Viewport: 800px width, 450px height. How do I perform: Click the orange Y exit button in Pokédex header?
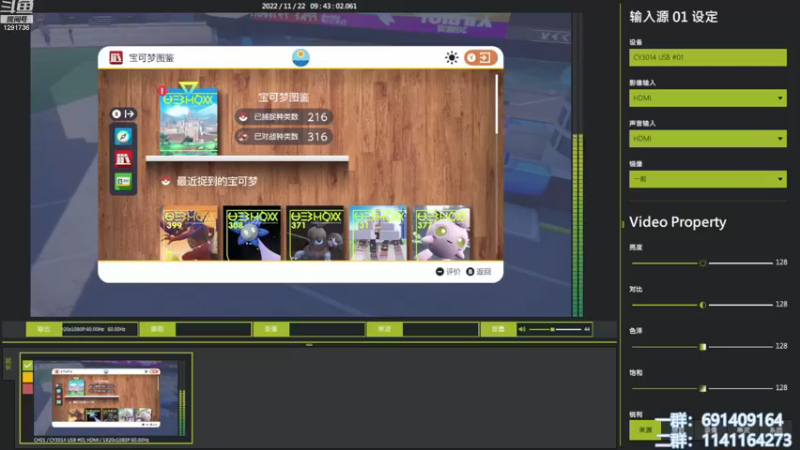click(x=480, y=58)
